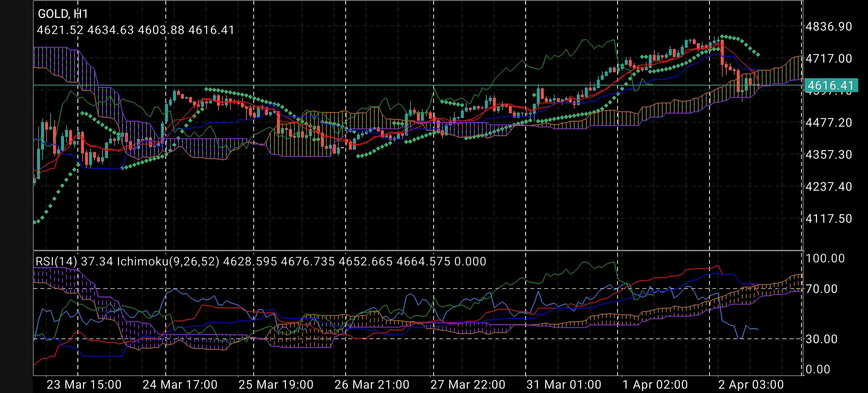Click the 23 Mar 15:00 time label
The image size is (868, 393).
84,385
